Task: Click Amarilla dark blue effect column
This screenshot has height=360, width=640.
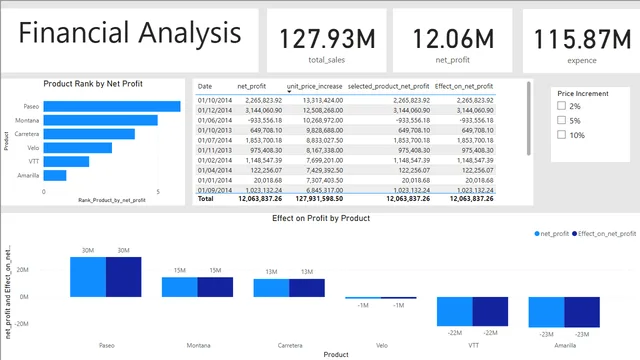Action: [x=582, y=312]
